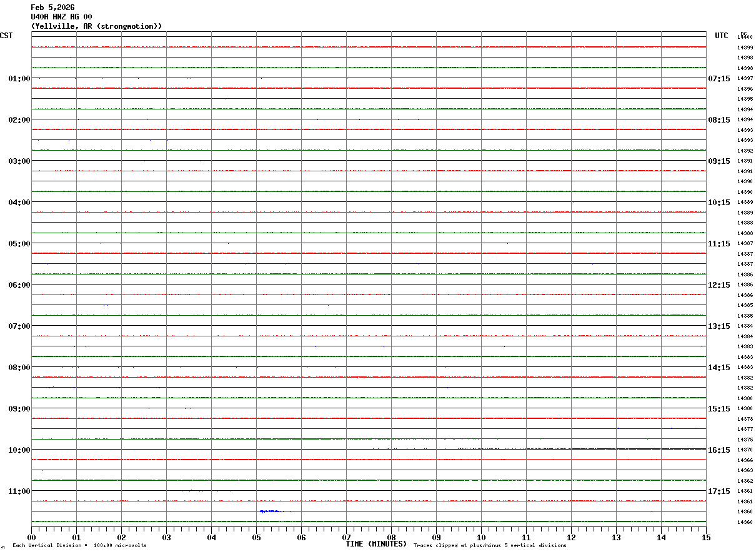Click the blue signal burst near minute 05
This screenshot has width=756, height=554.
click(270, 511)
